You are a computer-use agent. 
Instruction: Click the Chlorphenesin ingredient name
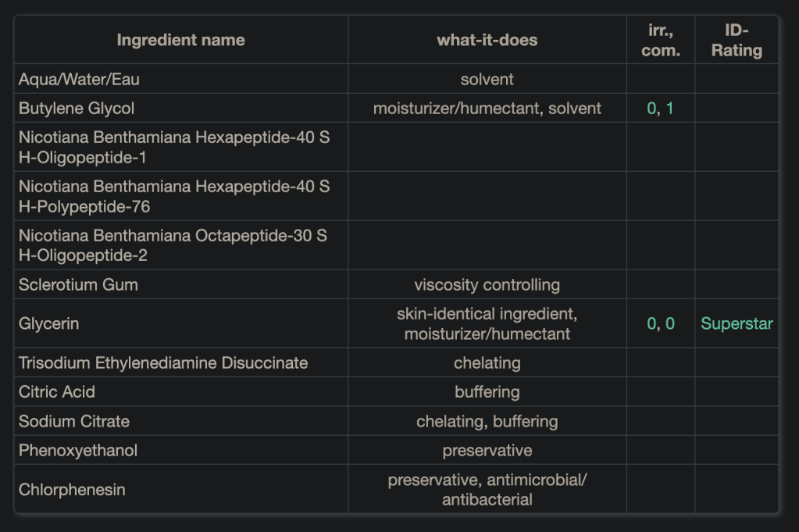point(72,490)
